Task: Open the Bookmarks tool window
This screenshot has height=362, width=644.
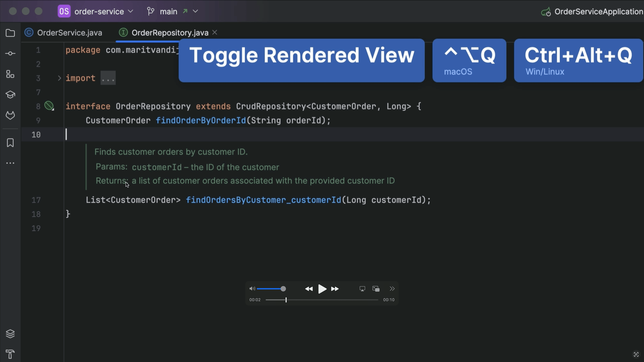Action: [10, 143]
